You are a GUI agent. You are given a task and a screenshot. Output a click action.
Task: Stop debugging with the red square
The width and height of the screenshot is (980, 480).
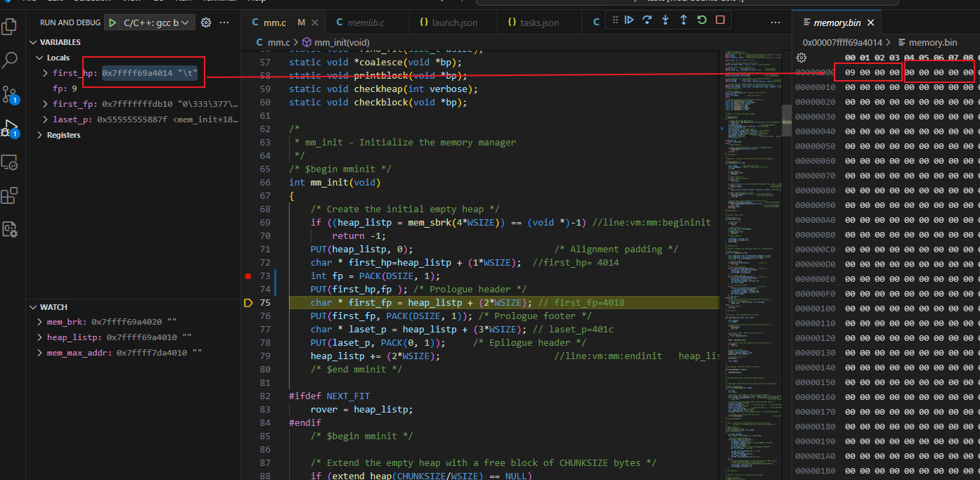720,20
